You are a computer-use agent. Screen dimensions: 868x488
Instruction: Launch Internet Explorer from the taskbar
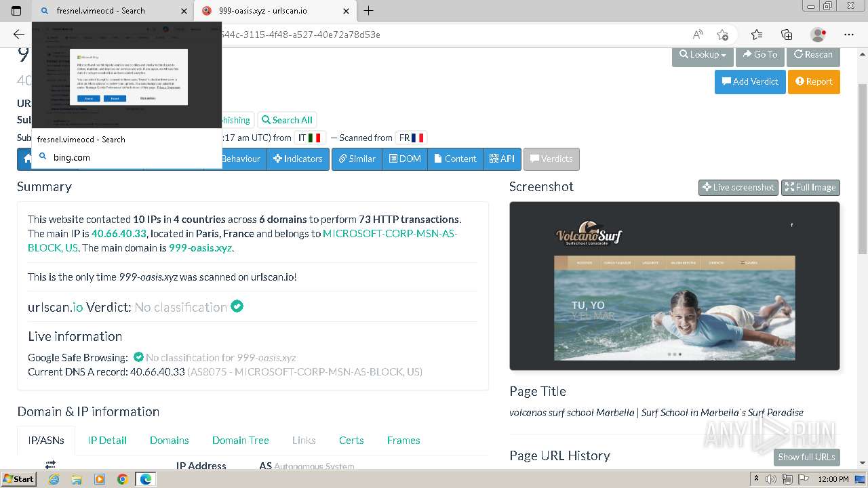[x=54, y=479]
